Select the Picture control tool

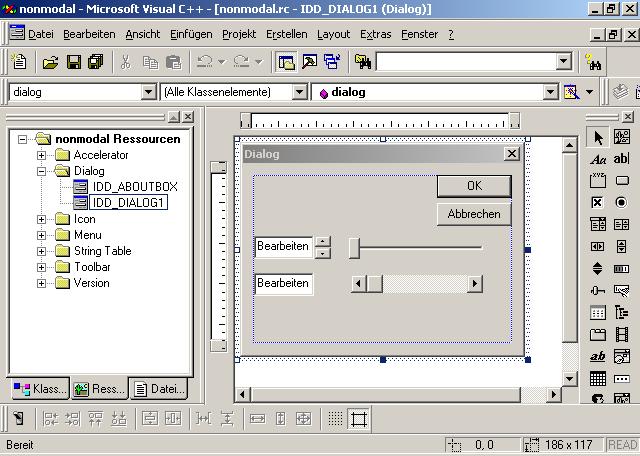pos(622,137)
